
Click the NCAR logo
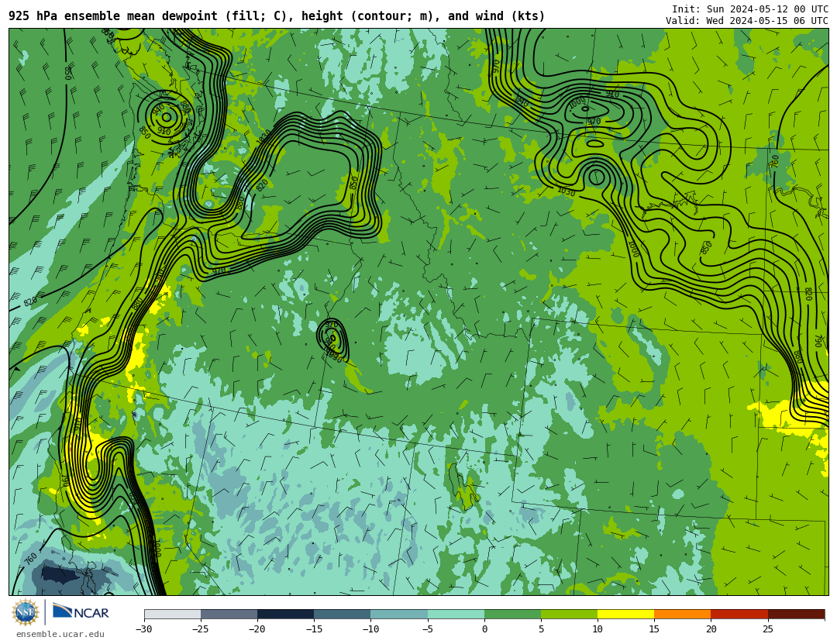pyautogui.click(x=81, y=611)
